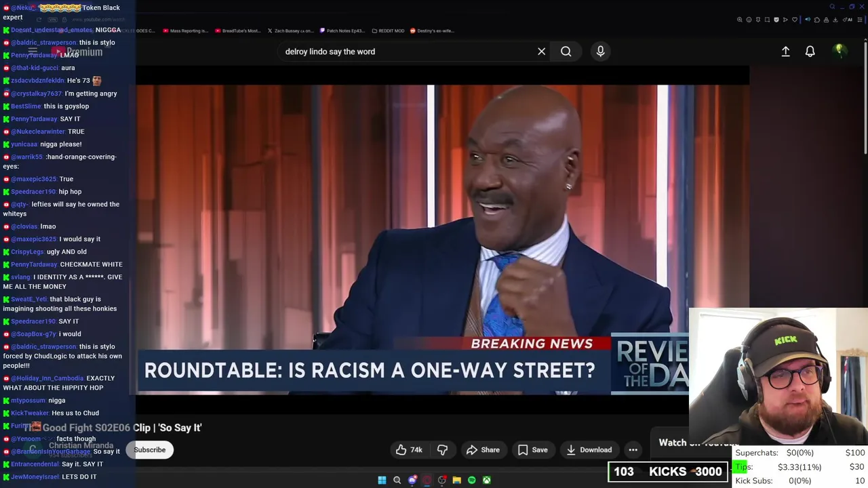The image size is (868, 488).
Task: Click the heart bookmark icon in browser toolbar
Action: 795,20
